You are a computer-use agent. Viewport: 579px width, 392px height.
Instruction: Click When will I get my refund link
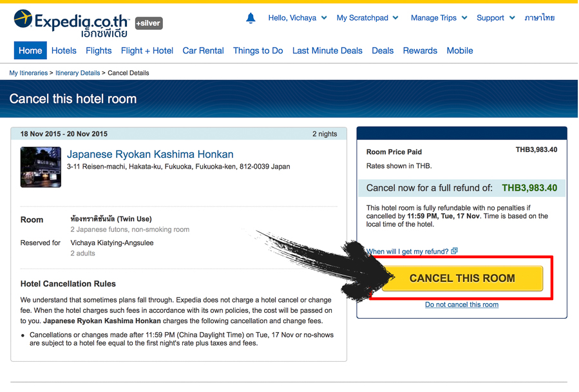[407, 252]
